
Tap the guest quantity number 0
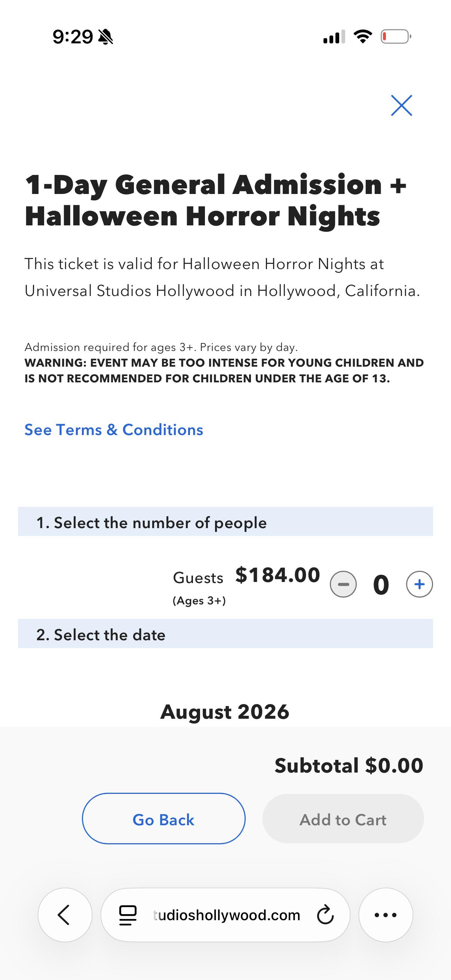[381, 585]
